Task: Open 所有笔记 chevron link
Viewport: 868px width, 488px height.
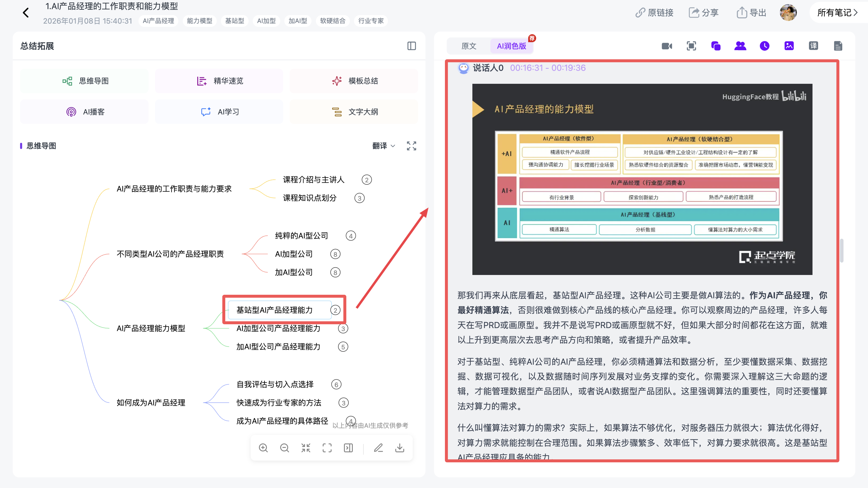Action: point(837,13)
